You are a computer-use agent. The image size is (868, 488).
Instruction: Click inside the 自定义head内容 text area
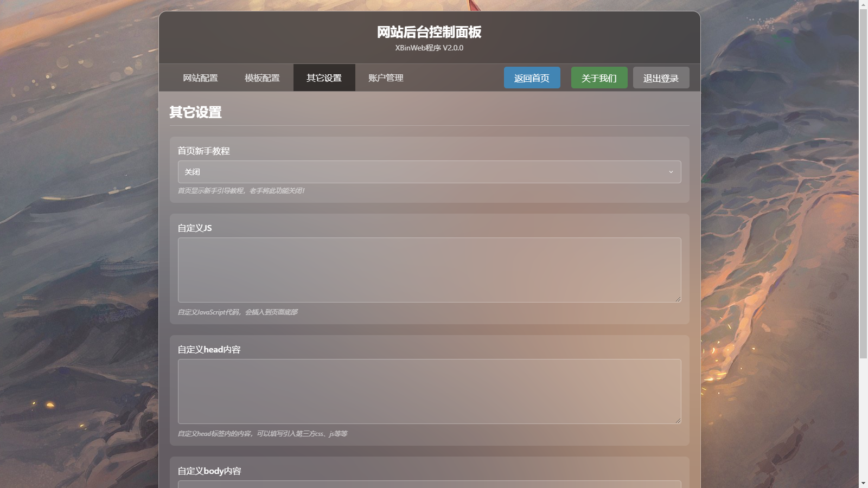429,391
